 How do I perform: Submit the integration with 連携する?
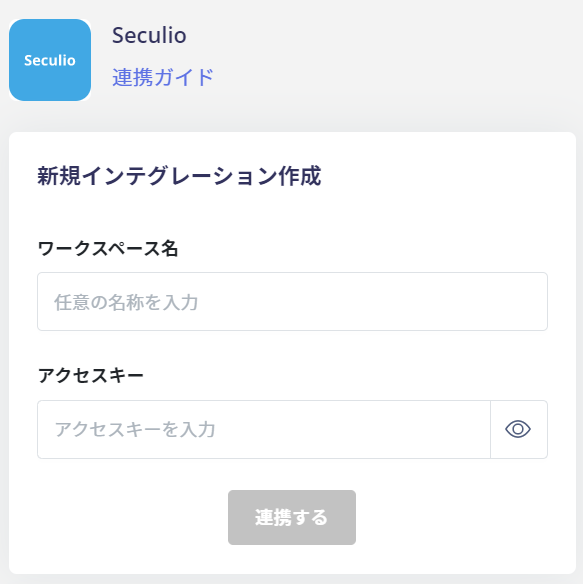pos(292,517)
